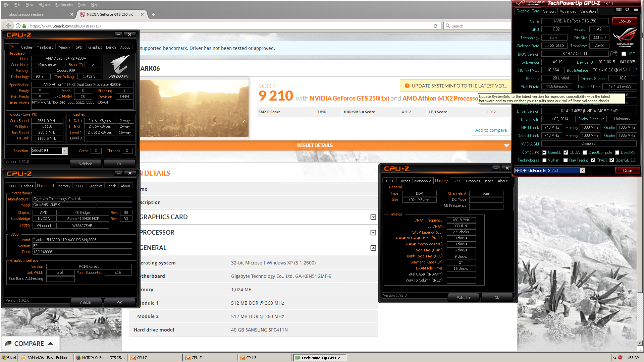Viewport: 644px width, 362px height.
Task: Reload the 3DMark page in Firefox
Action: coord(435,26)
